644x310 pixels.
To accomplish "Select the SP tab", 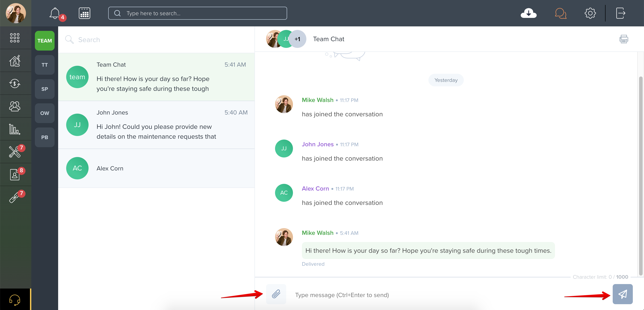I will click(x=44, y=89).
